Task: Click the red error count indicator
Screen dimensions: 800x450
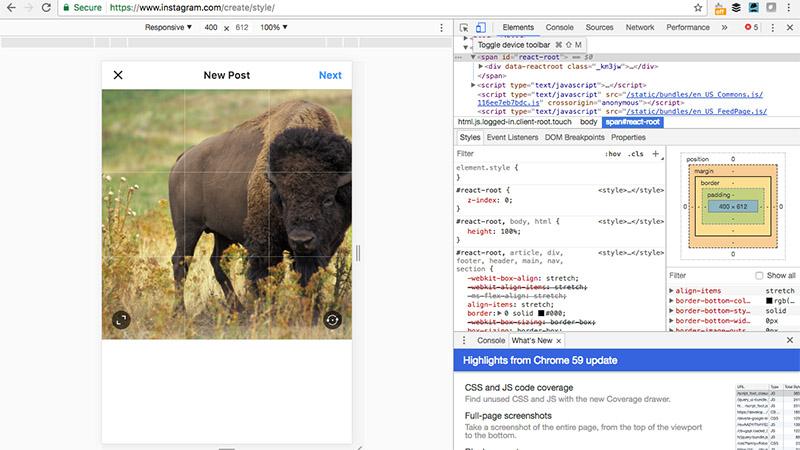Action: point(750,28)
